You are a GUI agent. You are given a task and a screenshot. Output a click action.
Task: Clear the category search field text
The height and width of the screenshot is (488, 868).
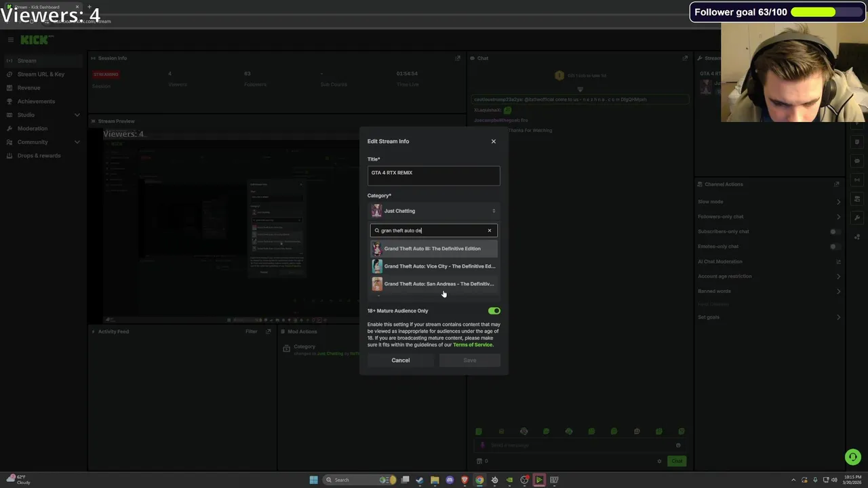pos(489,230)
